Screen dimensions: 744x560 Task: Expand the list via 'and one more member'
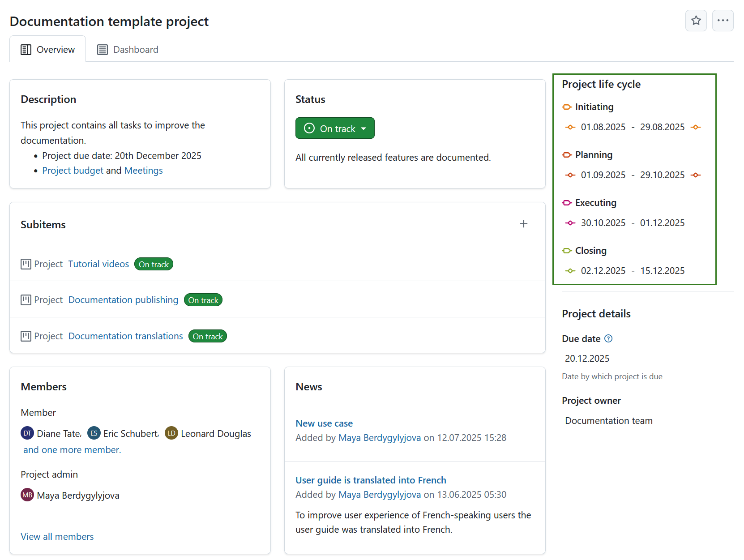[x=72, y=449]
